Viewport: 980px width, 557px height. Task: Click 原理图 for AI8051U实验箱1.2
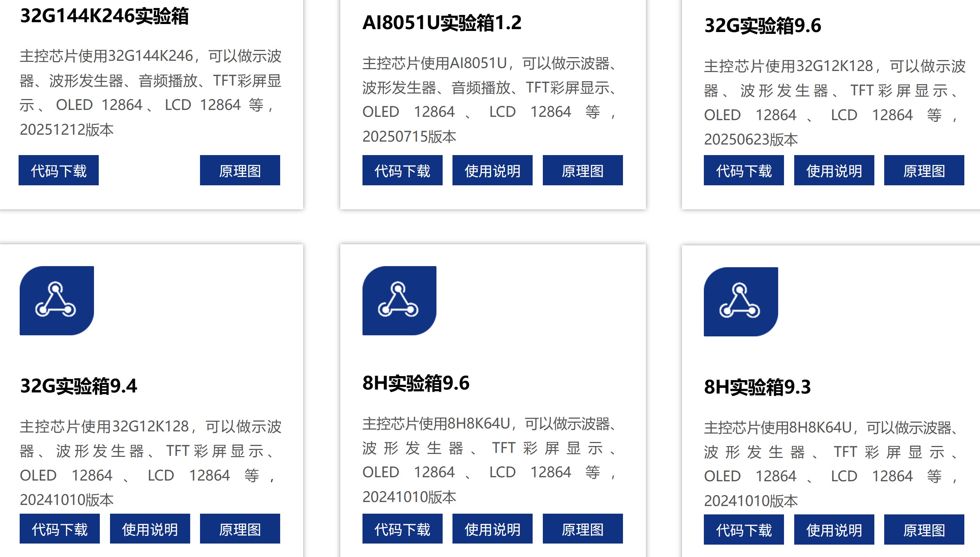pos(583,171)
